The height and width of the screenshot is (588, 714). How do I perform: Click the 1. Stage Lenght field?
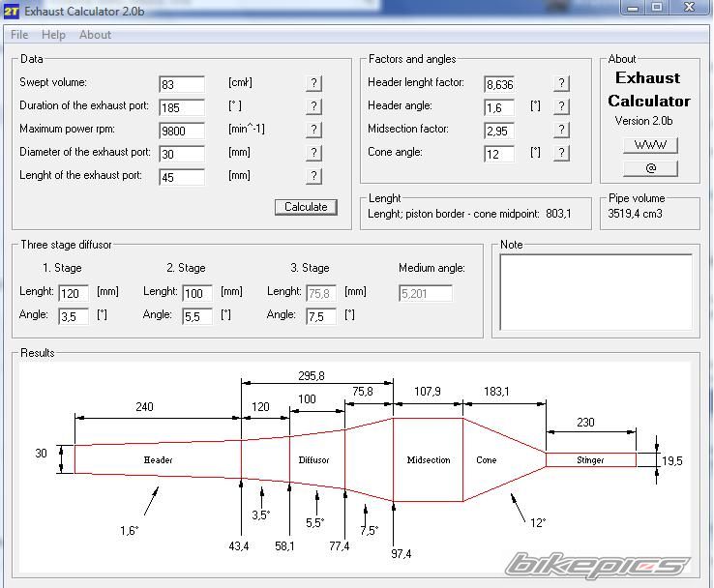coord(74,293)
